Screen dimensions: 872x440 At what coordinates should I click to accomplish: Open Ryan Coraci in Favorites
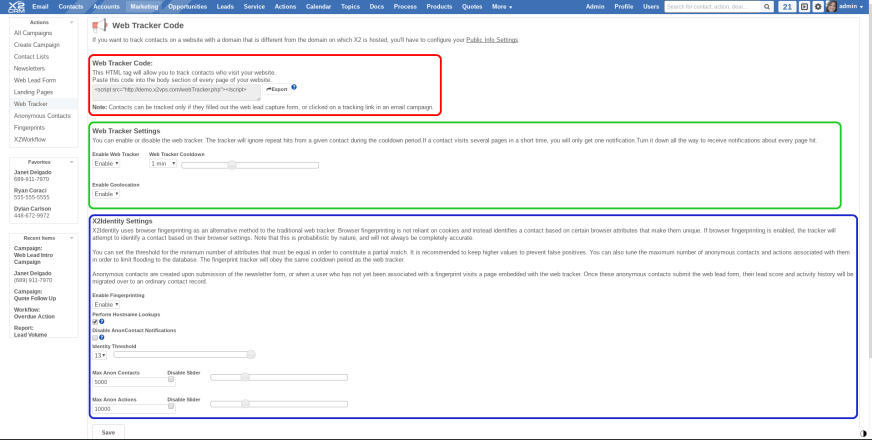[30, 190]
